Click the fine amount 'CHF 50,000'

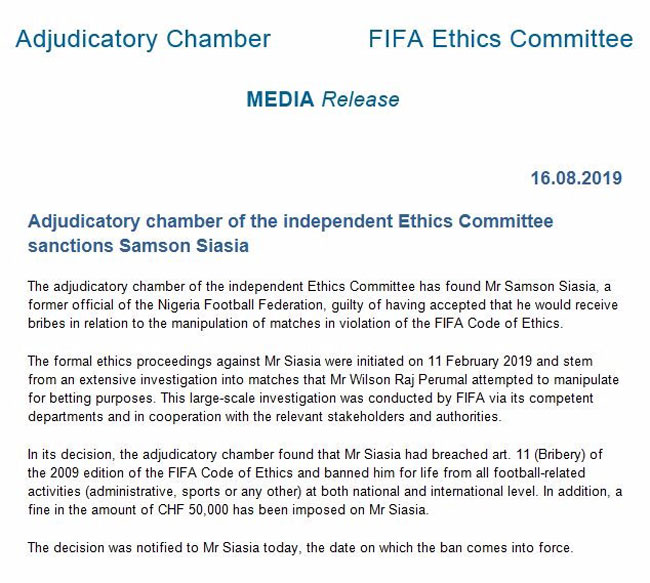[193, 510]
